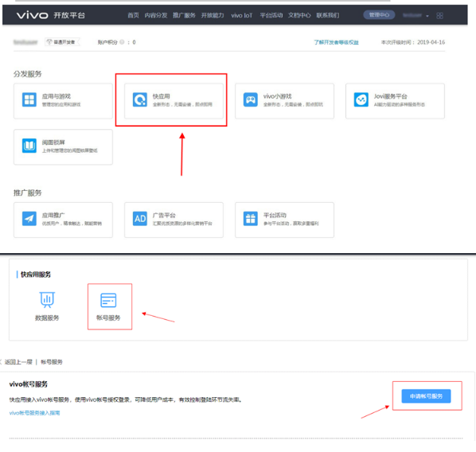Click the 数据服务 chart icon
This screenshot has height=452, width=476.
tap(47, 300)
